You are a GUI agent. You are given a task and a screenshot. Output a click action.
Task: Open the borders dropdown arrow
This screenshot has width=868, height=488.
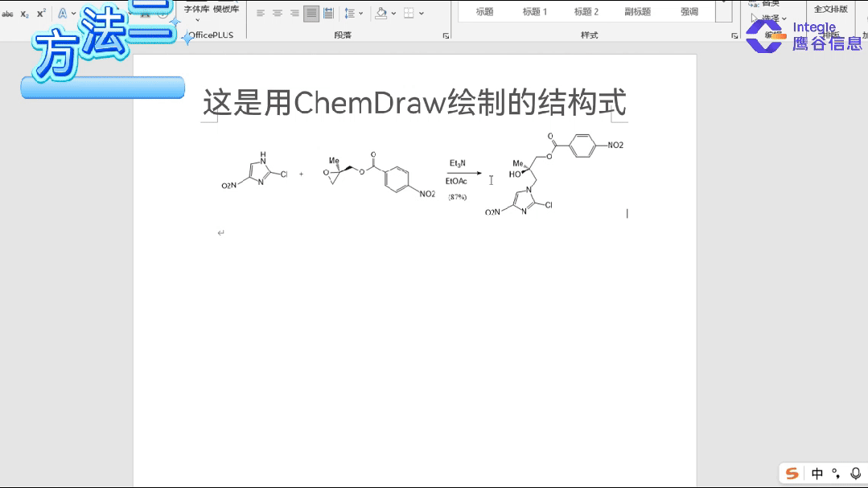coord(422,14)
